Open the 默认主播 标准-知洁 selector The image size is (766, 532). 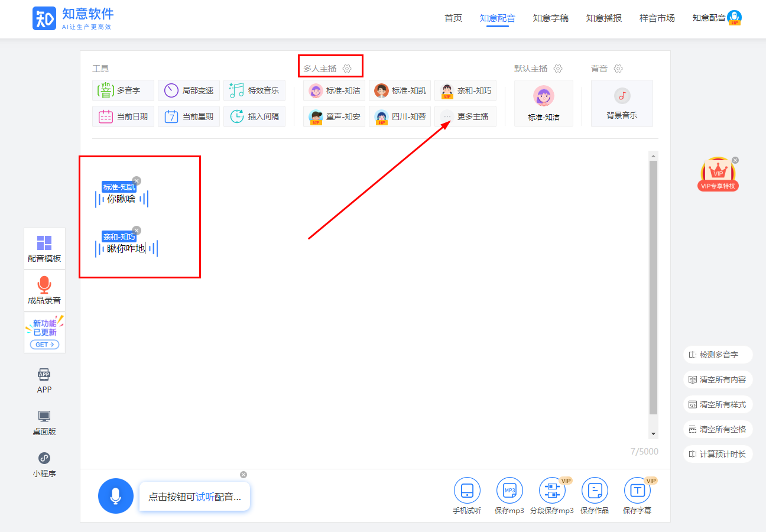click(543, 103)
